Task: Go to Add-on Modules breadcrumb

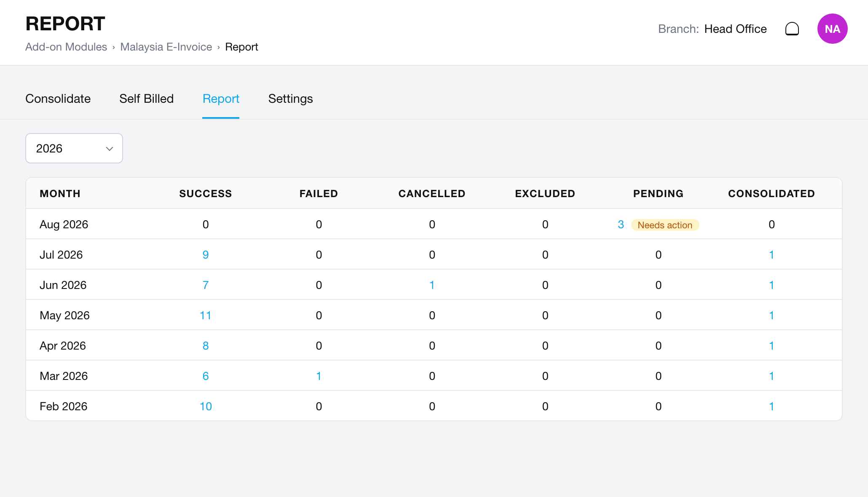Action: pos(66,47)
